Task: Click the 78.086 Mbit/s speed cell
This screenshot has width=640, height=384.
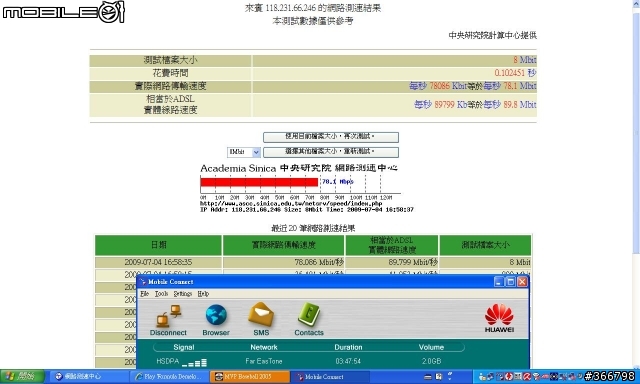Action: click(x=284, y=262)
